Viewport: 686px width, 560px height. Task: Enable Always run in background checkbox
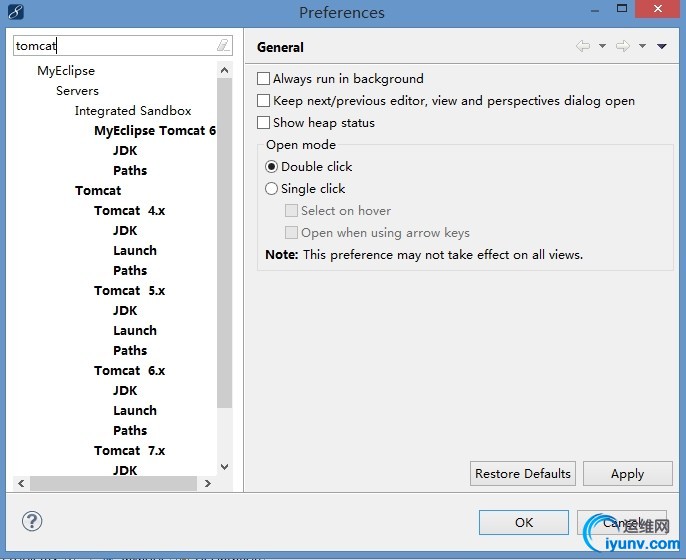(263, 79)
